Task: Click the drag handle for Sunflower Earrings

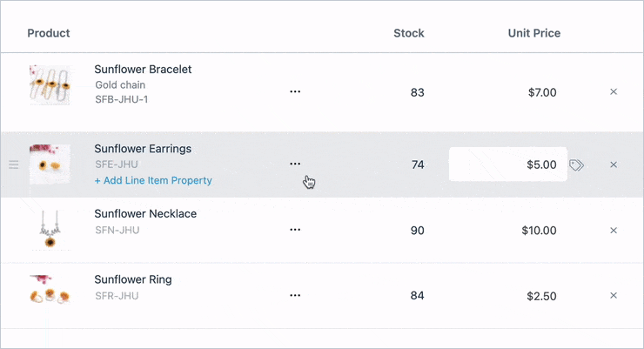Action: pyautogui.click(x=13, y=164)
